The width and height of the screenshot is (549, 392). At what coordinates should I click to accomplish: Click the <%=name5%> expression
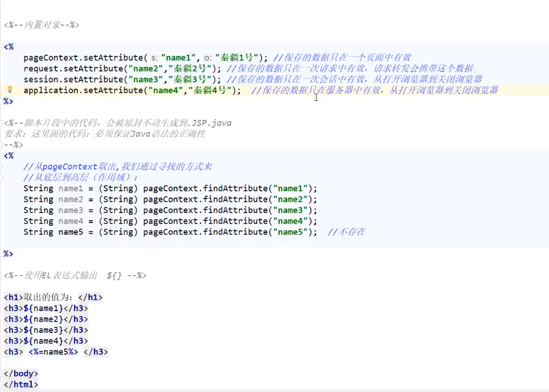(x=54, y=352)
